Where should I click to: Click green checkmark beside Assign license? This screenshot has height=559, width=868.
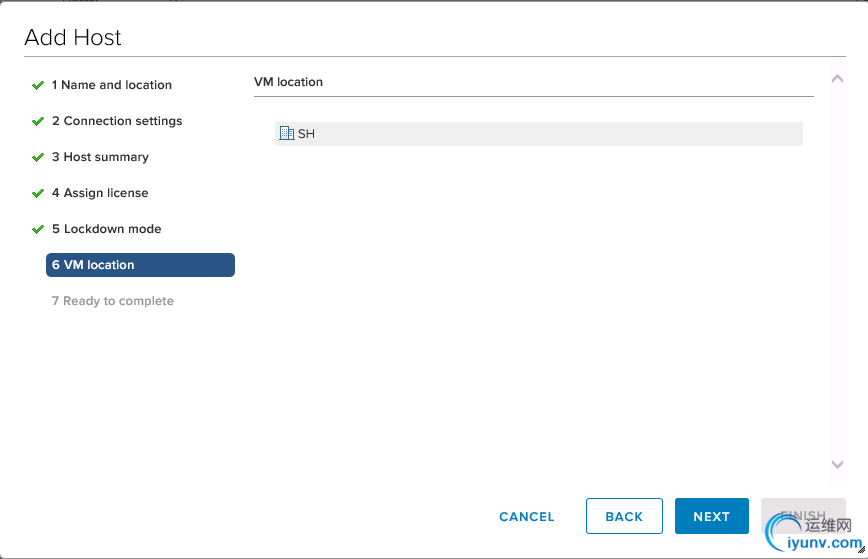pyautogui.click(x=38, y=194)
